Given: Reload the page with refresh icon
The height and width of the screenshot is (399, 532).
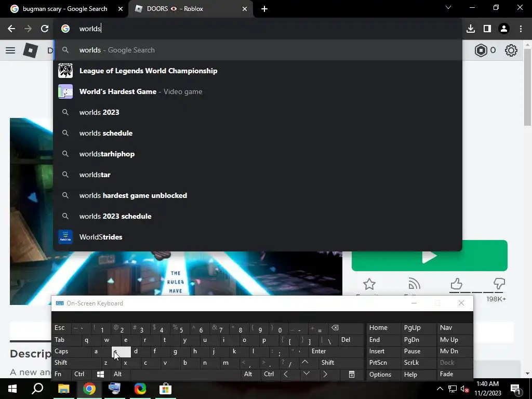Looking at the screenshot, I should click(x=45, y=29).
